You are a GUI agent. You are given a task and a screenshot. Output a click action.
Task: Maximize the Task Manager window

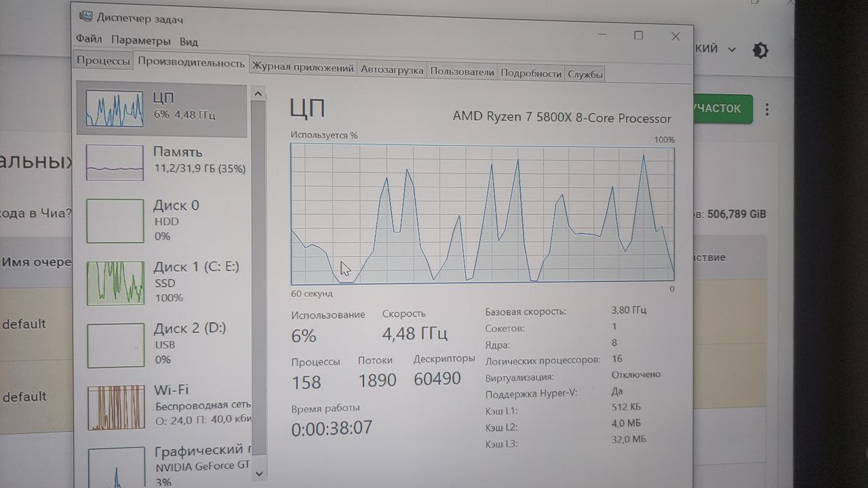pyautogui.click(x=638, y=35)
